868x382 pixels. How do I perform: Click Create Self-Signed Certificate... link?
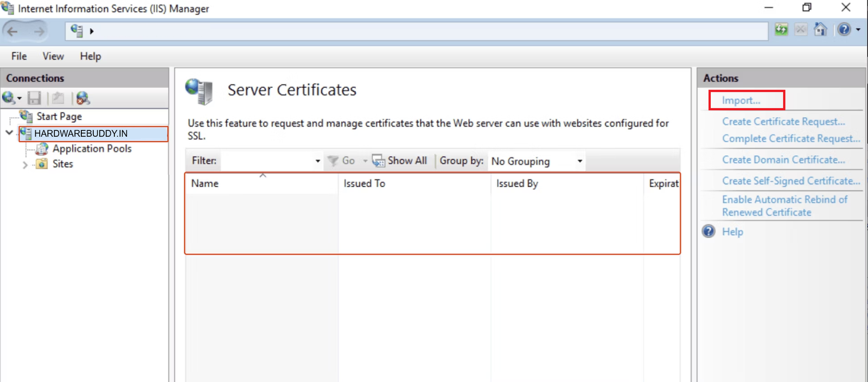791,181
